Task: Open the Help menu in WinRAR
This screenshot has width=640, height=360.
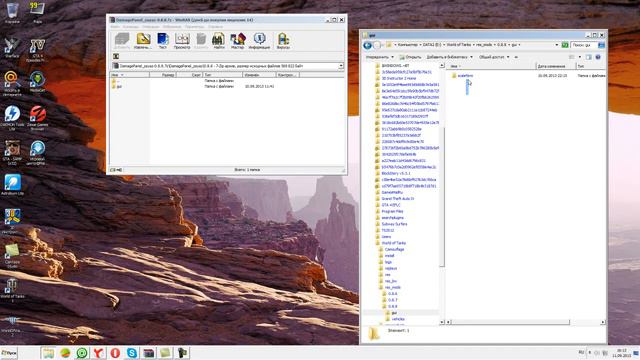Action: [x=215, y=27]
